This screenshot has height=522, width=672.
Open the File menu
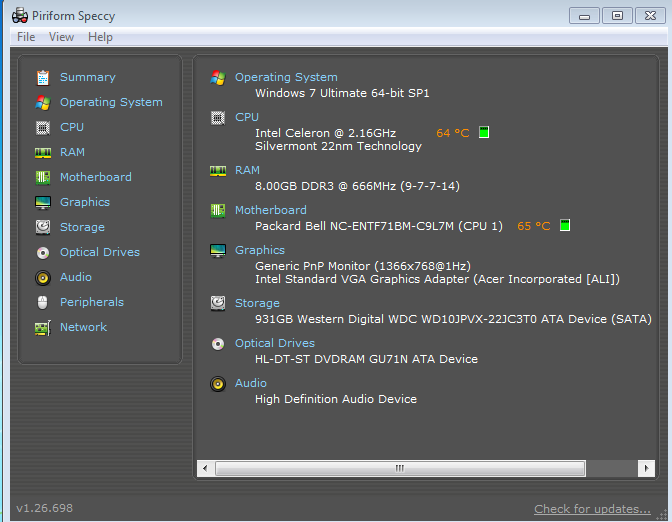pos(26,37)
